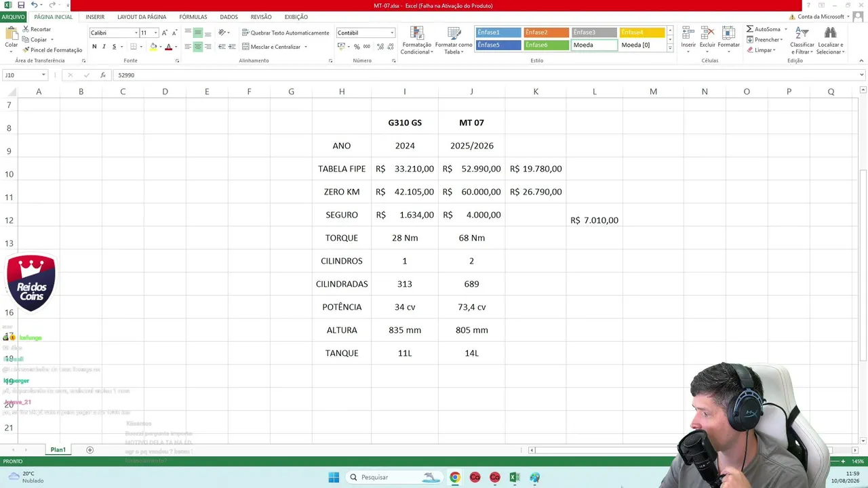Increase the cell indent
The width and height of the screenshot is (868, 488).
(x=232, y=47)
